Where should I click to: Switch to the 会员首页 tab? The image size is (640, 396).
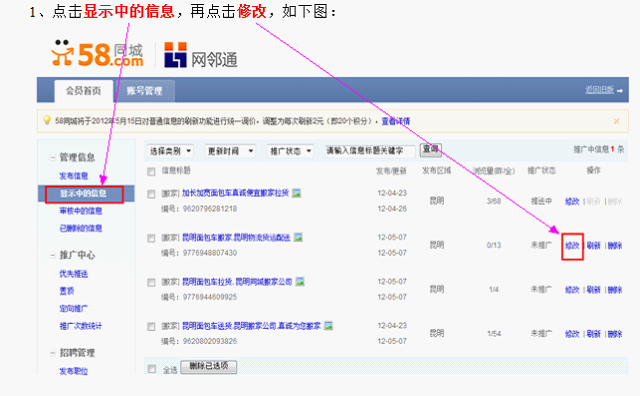coord(84,91)
